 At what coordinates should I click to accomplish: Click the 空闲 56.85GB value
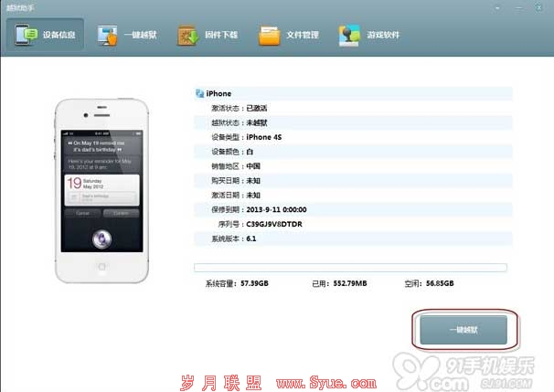(440, 283)
